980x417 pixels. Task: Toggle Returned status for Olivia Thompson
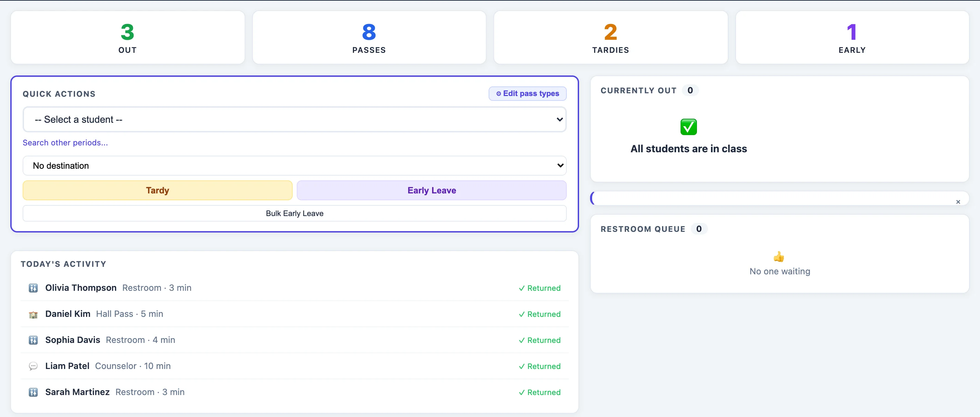point(540,288)
